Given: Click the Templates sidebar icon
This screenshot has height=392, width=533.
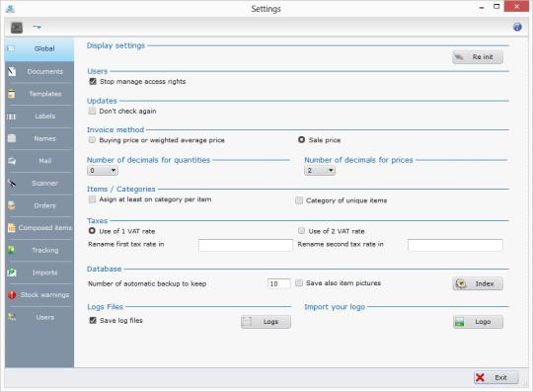Looking at the screenshot, I should 12,94.
